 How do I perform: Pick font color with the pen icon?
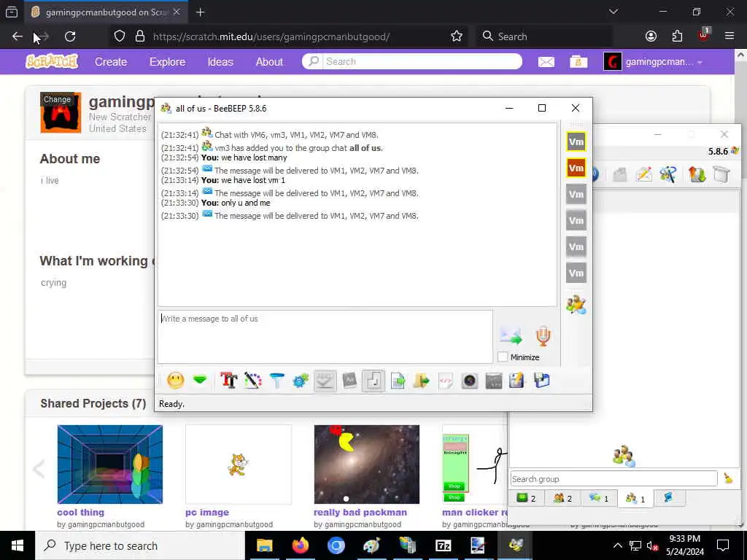point(253,381)
